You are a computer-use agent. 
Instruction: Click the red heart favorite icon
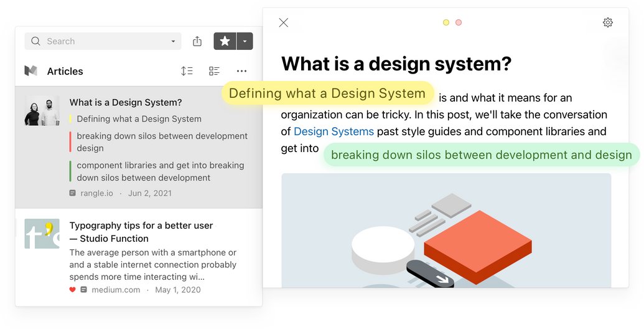tap(72, 290)
